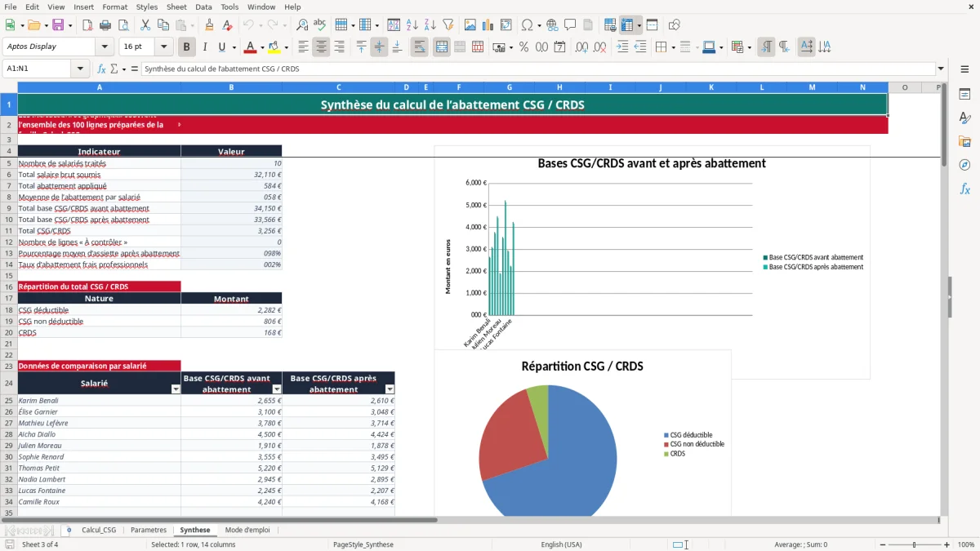
Task: Click the AutoFilter funnel icon
Action: point(448,25)
